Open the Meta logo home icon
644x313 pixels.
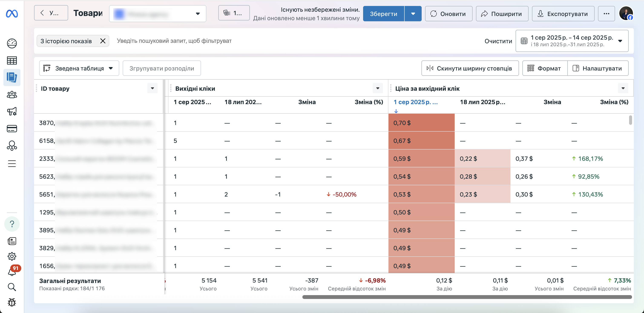(12, 13)
